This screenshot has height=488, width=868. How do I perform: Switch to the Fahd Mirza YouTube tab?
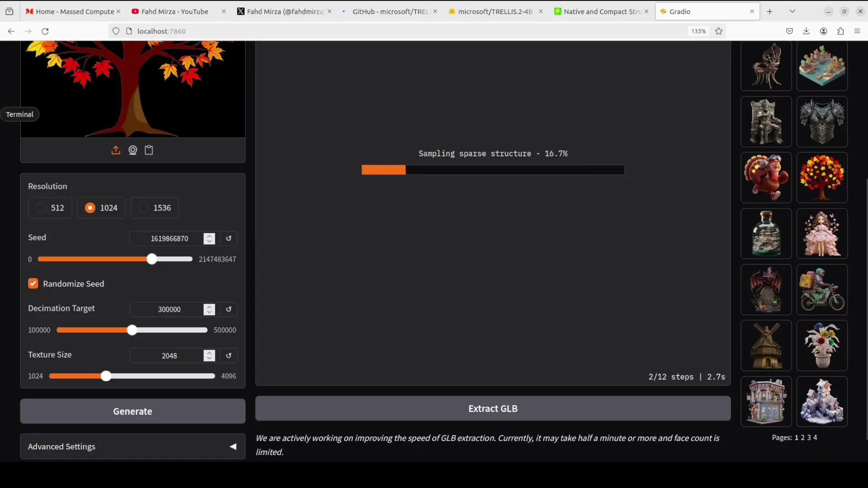pos(175,11)
